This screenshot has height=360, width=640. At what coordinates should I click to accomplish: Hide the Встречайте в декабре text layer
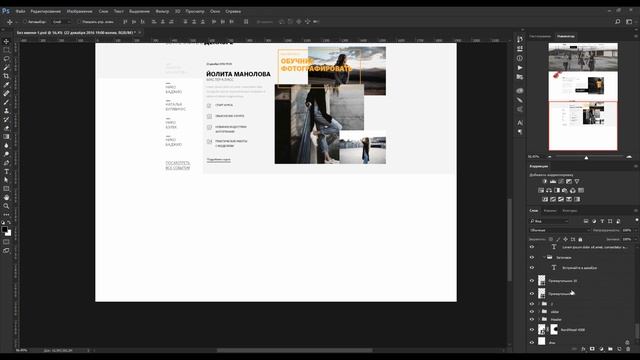532,268
